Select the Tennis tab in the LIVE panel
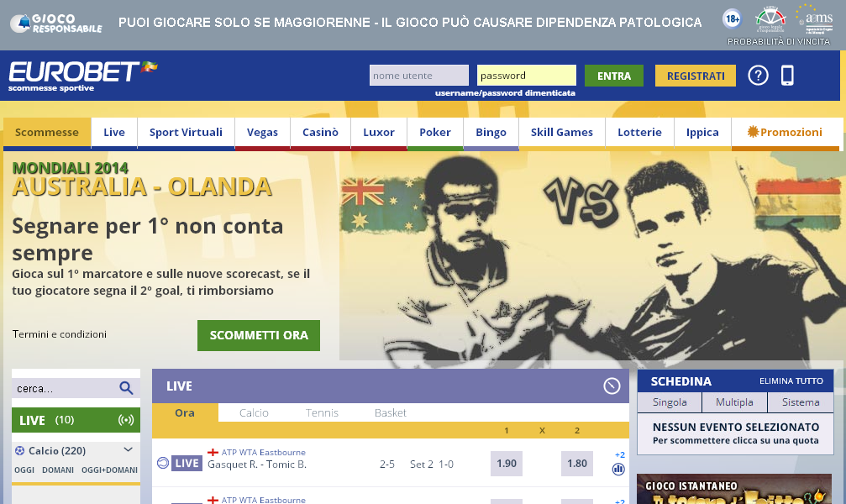The image size is (846, 504). [x=322, y=412]
